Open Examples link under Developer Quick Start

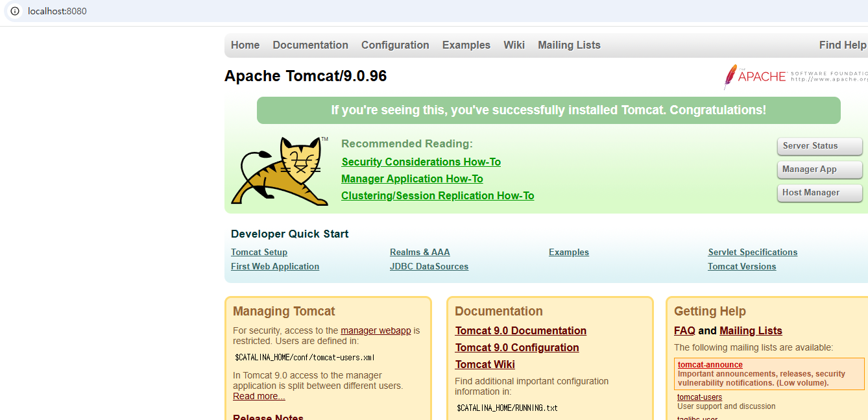pyautogui.click(x=569, y=252)
